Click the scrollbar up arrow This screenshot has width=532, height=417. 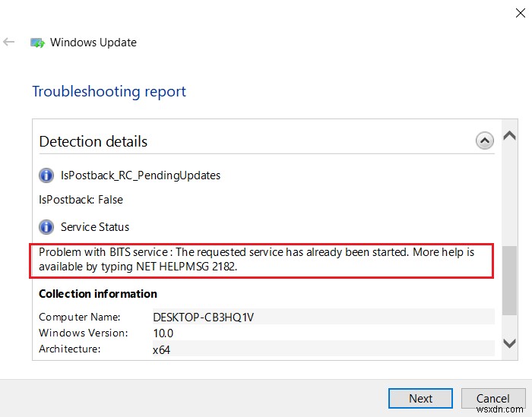tap(509, 135)
